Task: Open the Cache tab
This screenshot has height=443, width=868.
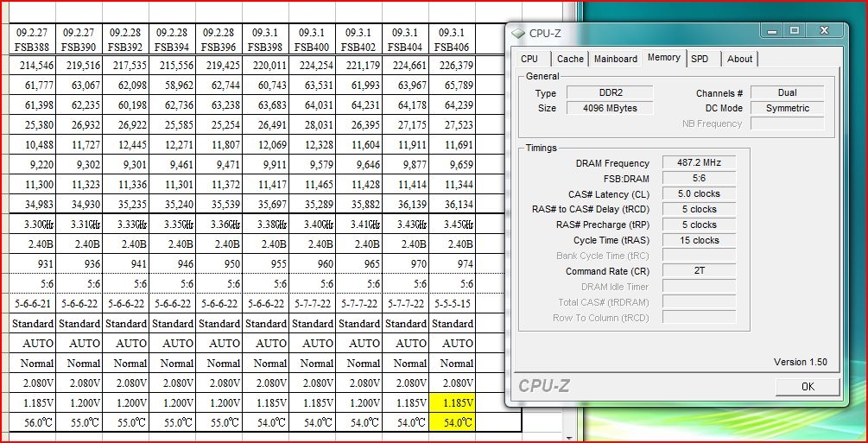Action: pos(570,59)
